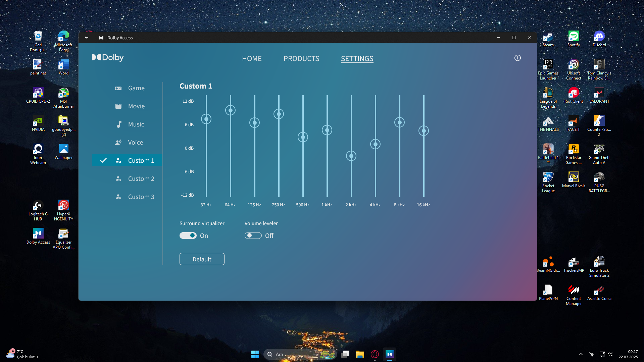644x362 pixels.
Task: Select the Game preset
Action: coord(127,88)
